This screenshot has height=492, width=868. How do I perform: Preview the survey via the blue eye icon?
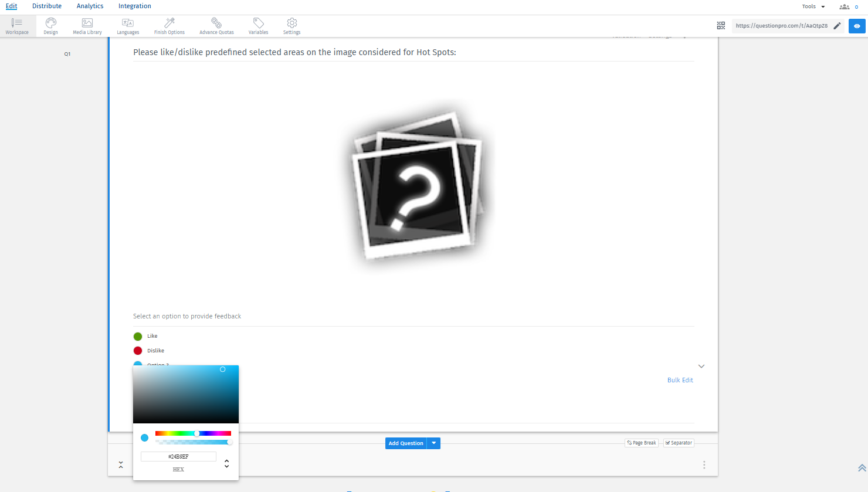pos(857,26)
